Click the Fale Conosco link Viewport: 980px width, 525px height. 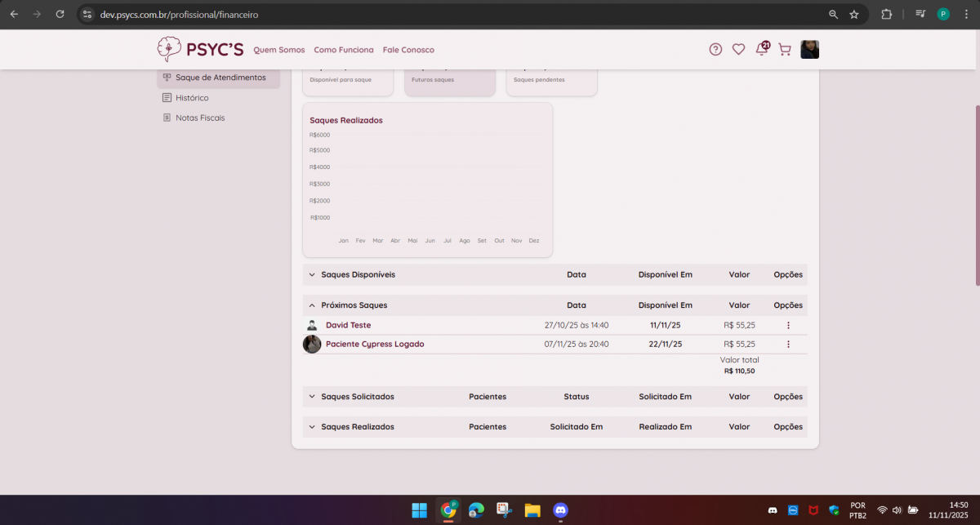click(408, 50)
